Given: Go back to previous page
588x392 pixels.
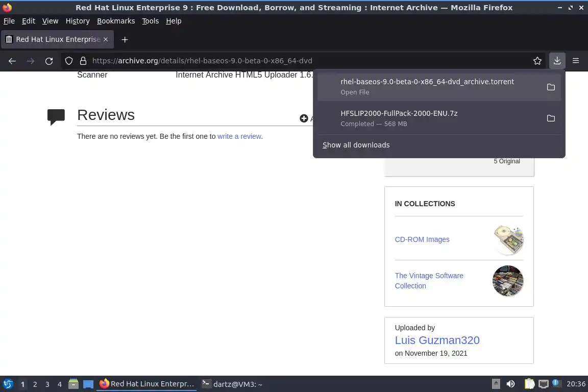Looking at the screenshot, I should (x=12, y=61).
